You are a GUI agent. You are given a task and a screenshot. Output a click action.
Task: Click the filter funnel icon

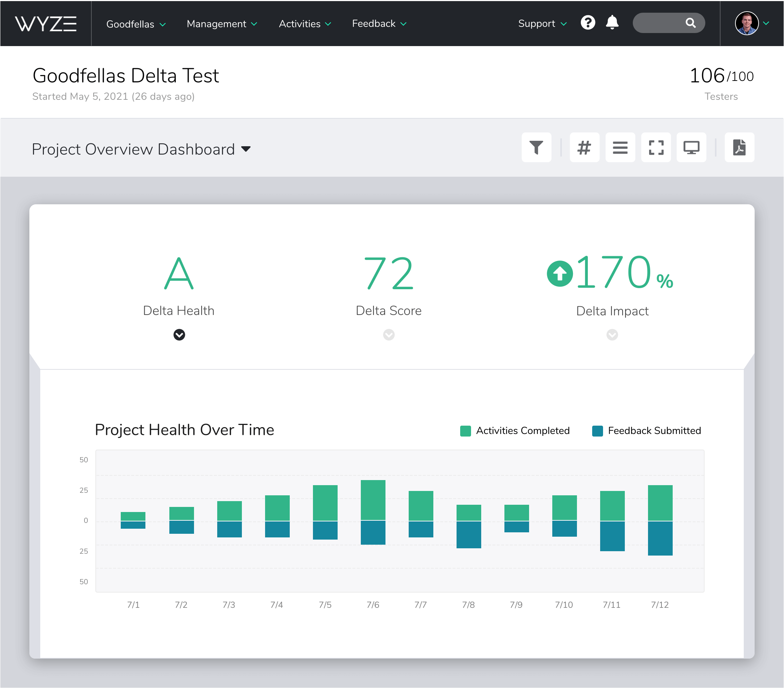[536, 147]
